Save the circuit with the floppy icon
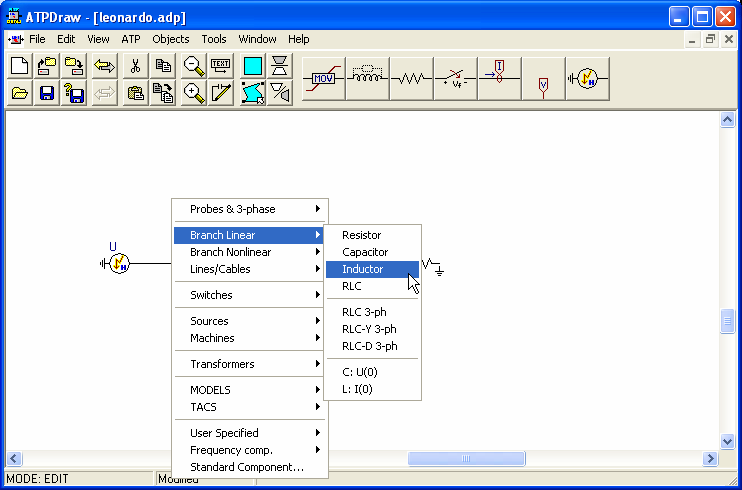This screenshot has width=742, height=490. (x=47, y=92)
